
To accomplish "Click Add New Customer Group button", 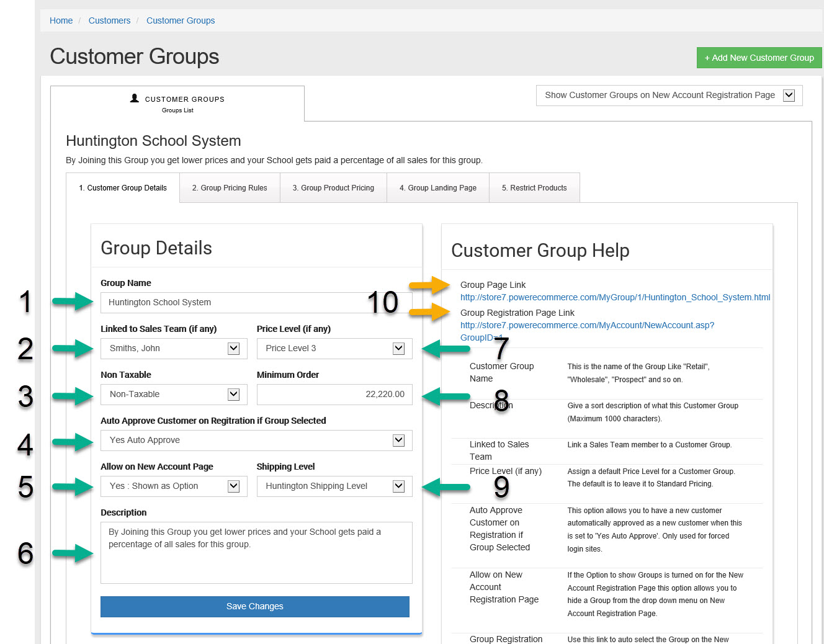I will pos(759,58).
